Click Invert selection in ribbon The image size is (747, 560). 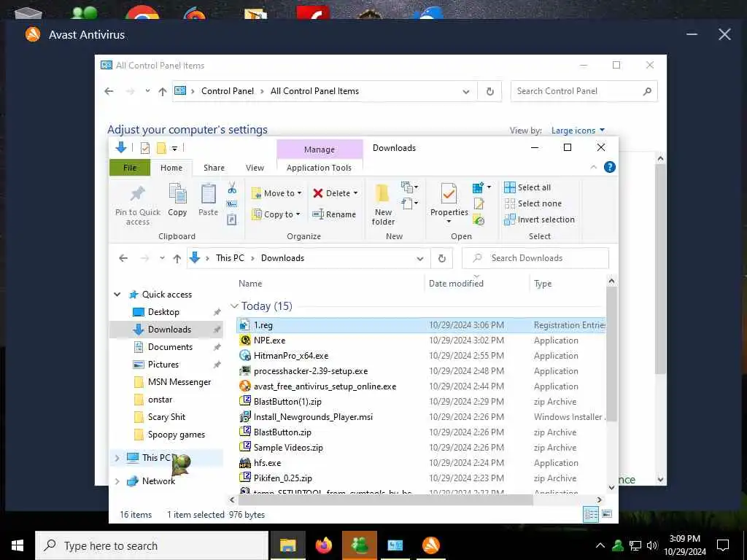tap(539, 219)
